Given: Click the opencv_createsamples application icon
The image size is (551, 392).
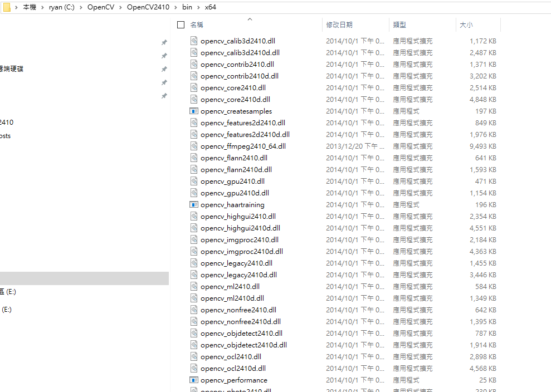Looking at the screenshot, I should click(x=194, y=111).
